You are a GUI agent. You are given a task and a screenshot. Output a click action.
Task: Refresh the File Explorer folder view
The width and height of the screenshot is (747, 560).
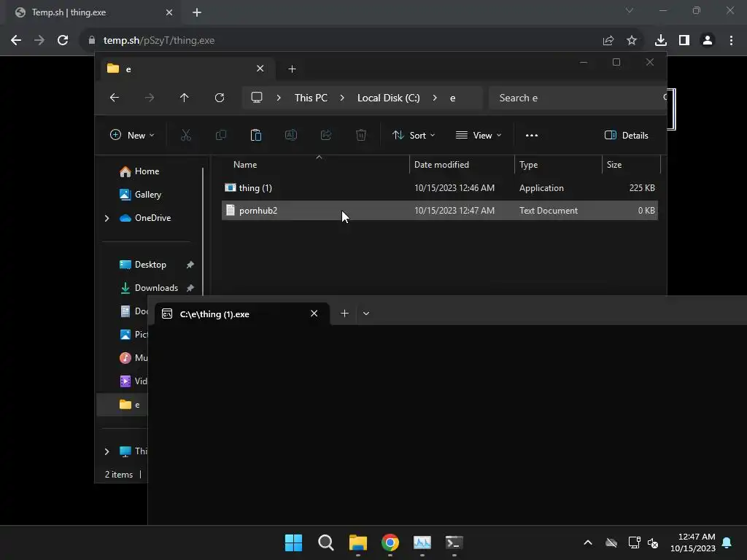pos(220,98)
